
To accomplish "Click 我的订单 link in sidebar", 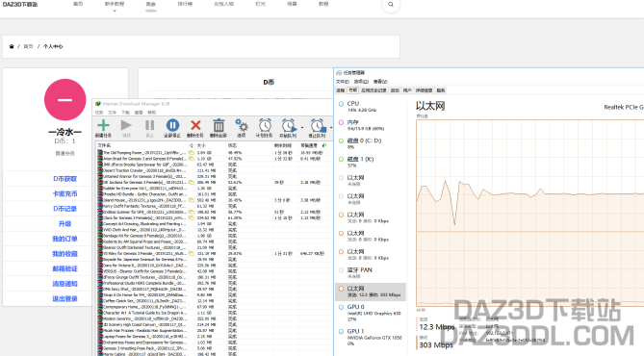I will (x=64, y=239).
